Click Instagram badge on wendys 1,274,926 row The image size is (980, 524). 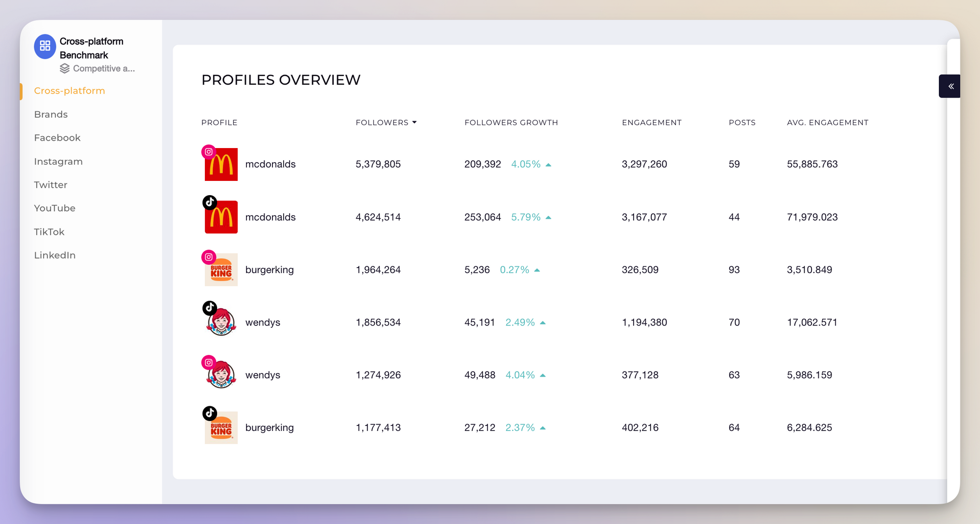(x=209, y=363)
